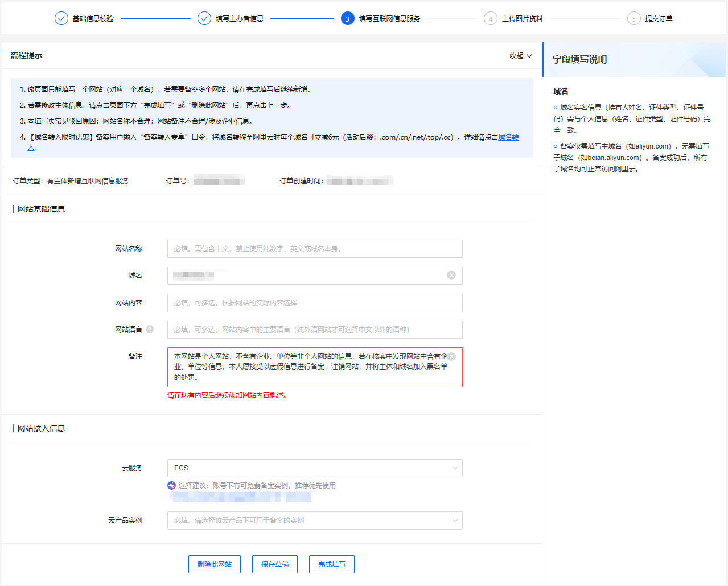Collapse the 流程提示 panel via 收起
This screenshot has height=586, width=728.
tap(521, 56)
